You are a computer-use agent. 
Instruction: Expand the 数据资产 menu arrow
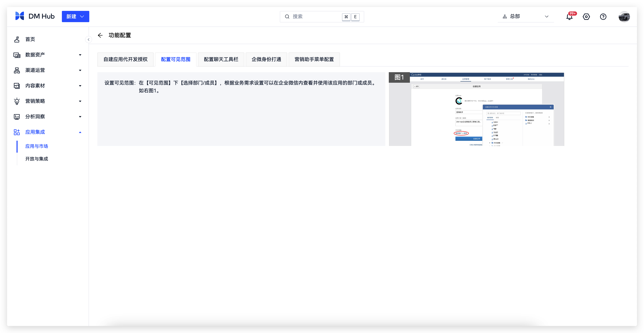(x=80, y=55)
